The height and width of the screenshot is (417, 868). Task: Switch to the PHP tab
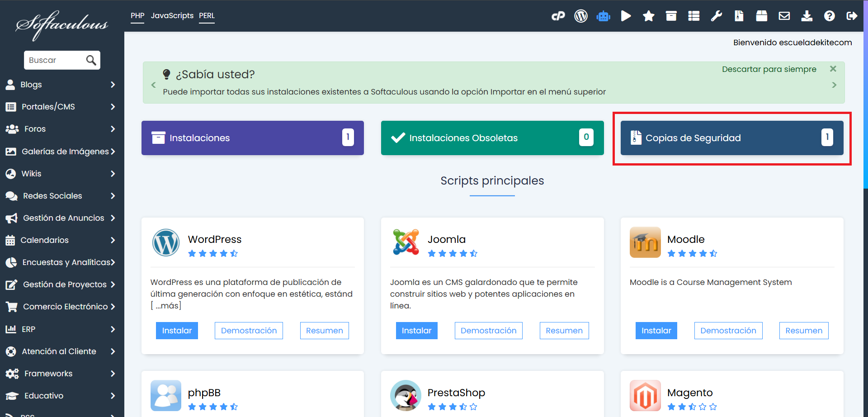pyautogui.click(x=137, y=16)
